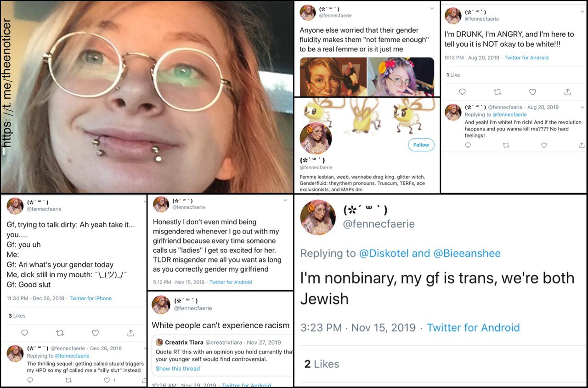
Task: Like the "it is NOT okay" tweet
Action: pos(532,92)
